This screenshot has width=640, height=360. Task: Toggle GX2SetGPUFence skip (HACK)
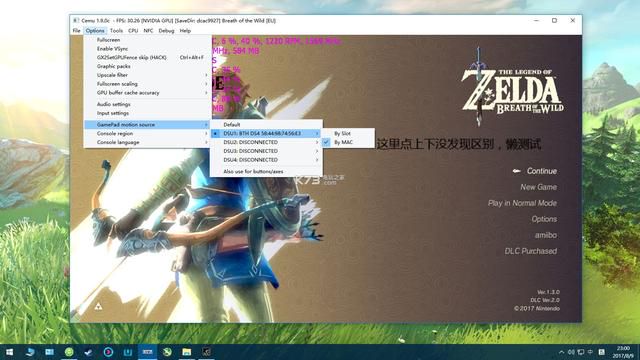click(x=147, y=58)
